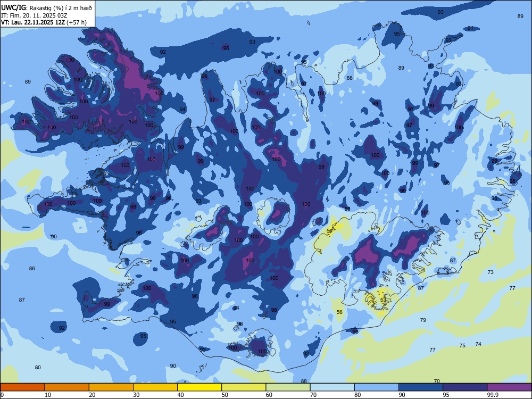
Task: Click the pale blue 70–80 legend swatch
Action: (x=332, y=387)
